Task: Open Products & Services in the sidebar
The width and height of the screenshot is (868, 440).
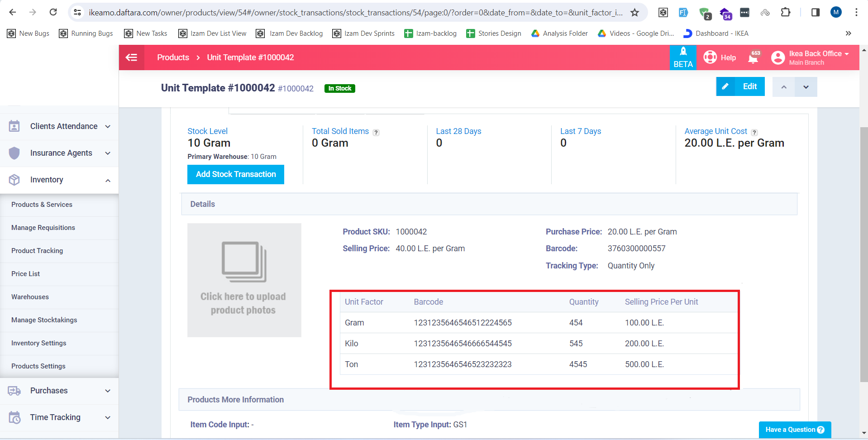Action: pos(42,205)
